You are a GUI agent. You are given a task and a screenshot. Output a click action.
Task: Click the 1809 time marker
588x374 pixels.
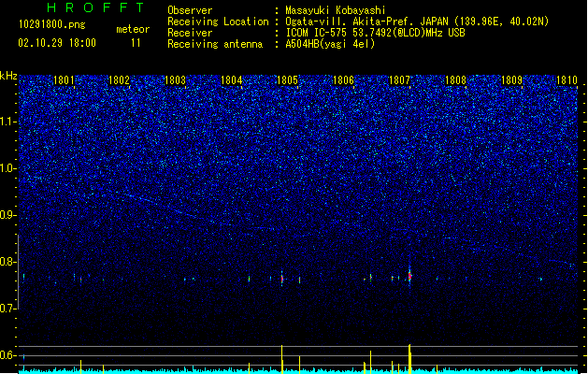click(511, 80)
